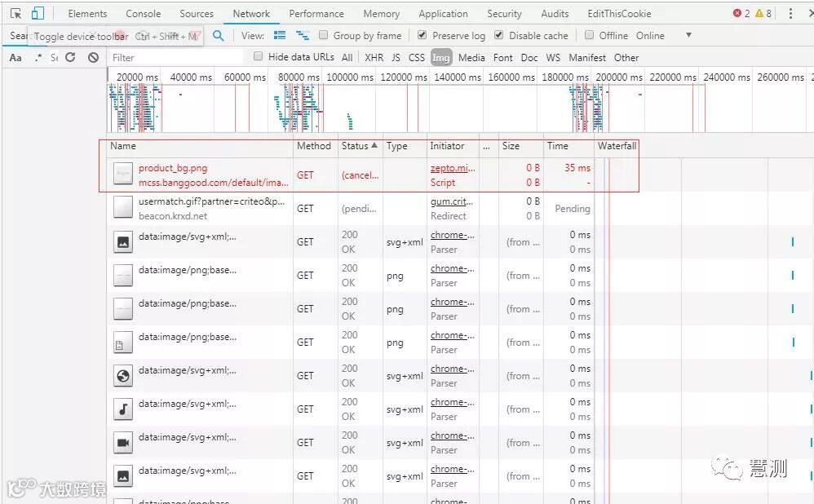814x504 pixels.
Task: Toggle the device toolbar icon
Action: click(x=38, y=14)
